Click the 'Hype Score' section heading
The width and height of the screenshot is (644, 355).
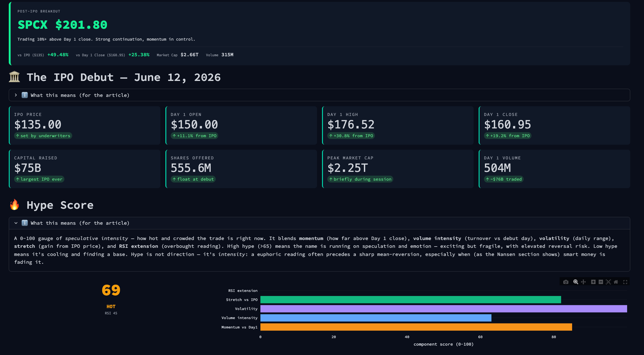pyautogui.click(x=60, y=205)
